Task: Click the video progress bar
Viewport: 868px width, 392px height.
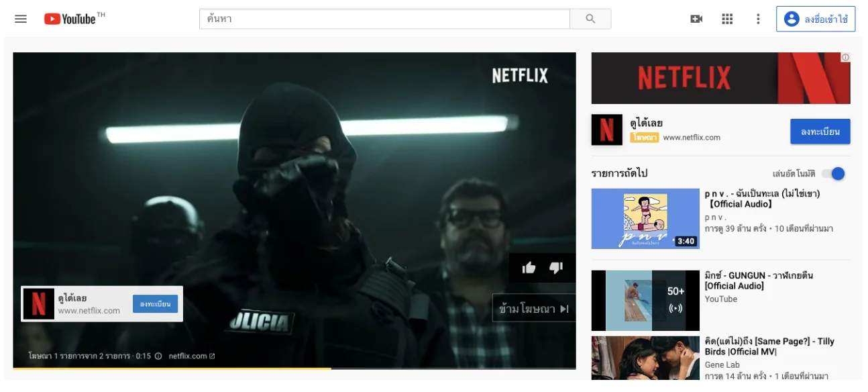Action: tap(294, 368)
